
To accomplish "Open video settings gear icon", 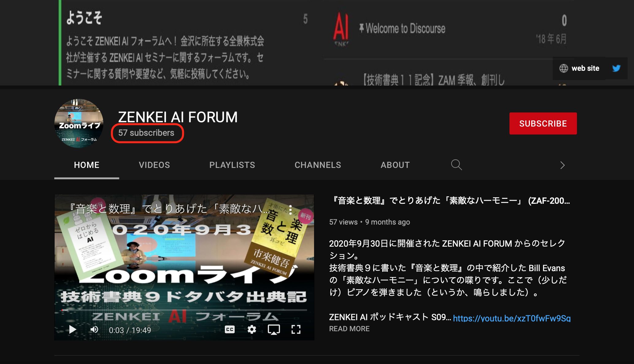I will 252,329.
